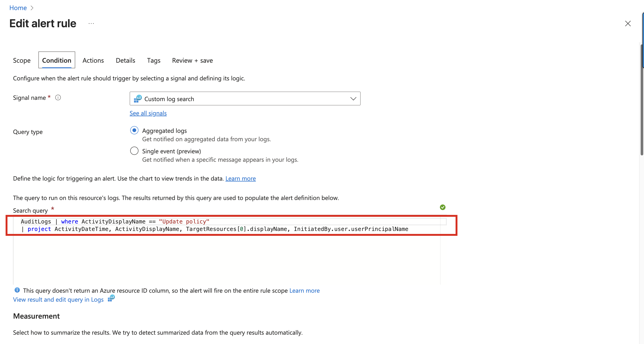Click the Custom log search signal icon
This screenshot has width=644, height=344.
tap(138, 99)
